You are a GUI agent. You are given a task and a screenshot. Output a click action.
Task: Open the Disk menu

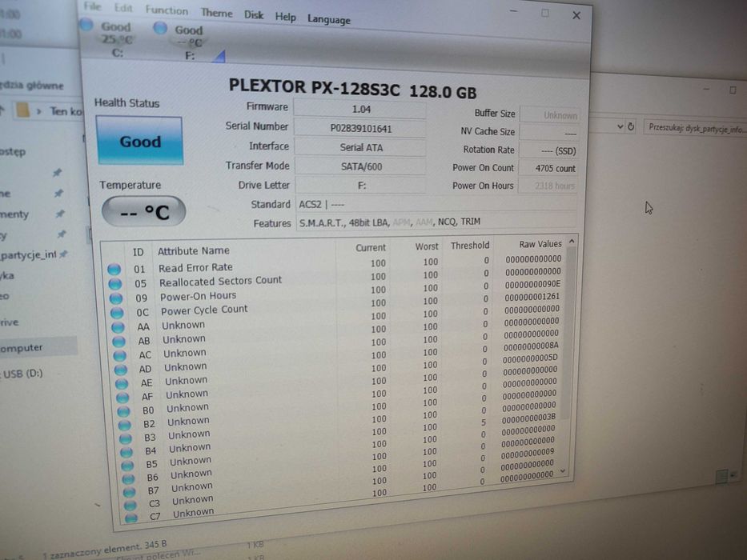[254, 14]
